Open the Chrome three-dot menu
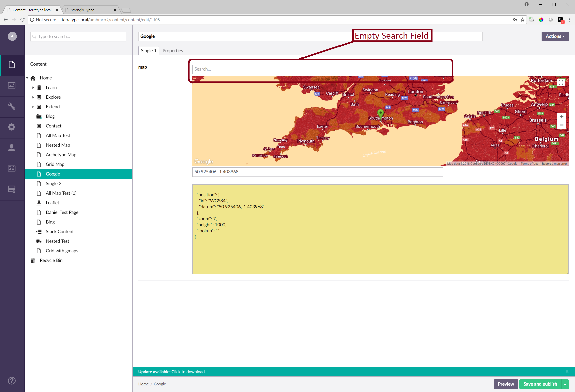The image size is (575, 392). click(x=569, y=20)
